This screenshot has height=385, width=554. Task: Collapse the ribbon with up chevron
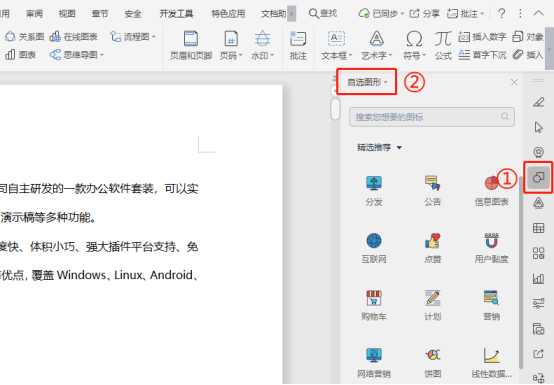538,13
